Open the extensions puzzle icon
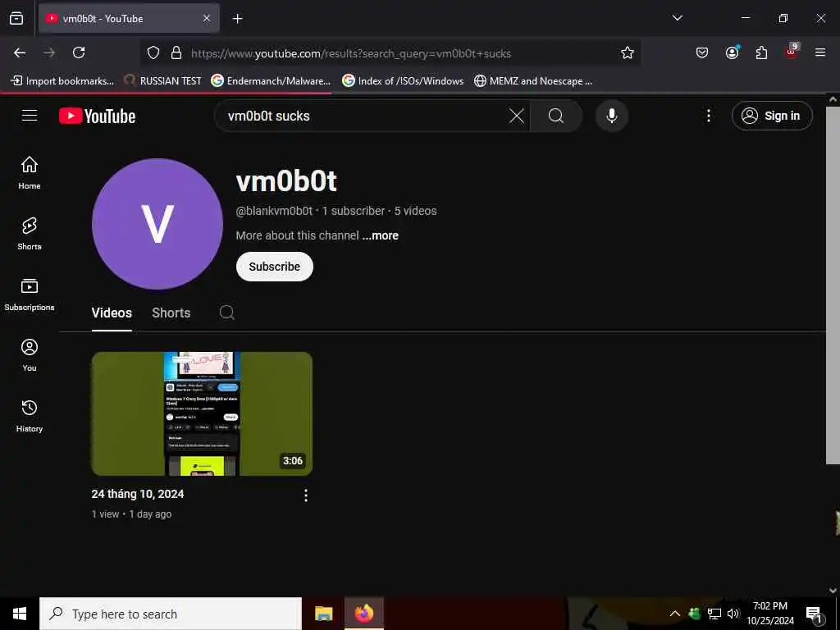Viewport: 840px width, 630px height. click(761, 52)
